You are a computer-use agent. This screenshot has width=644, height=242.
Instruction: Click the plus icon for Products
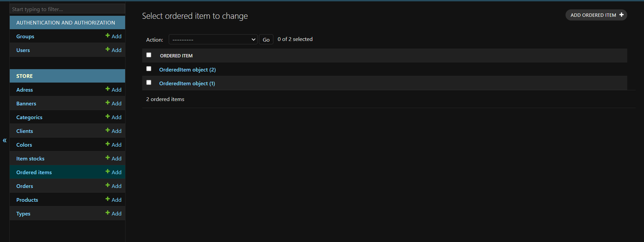click(x=108, y=199)
